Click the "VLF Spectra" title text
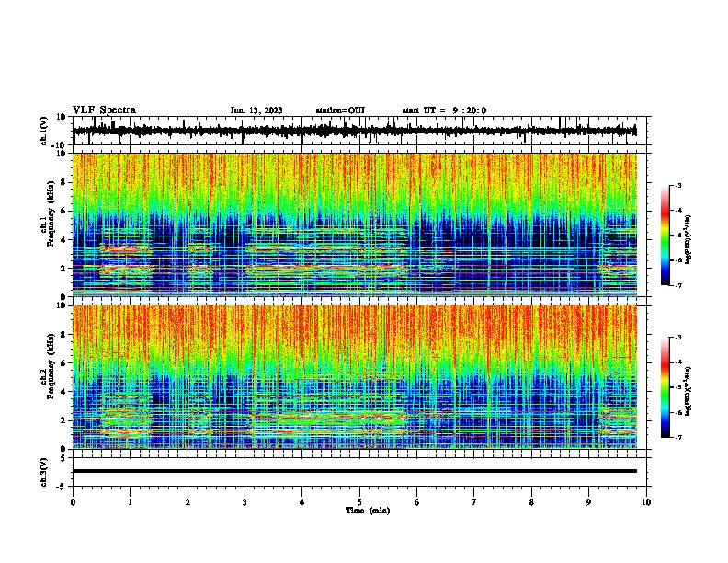The image size is (728, 563). [104, 110]
